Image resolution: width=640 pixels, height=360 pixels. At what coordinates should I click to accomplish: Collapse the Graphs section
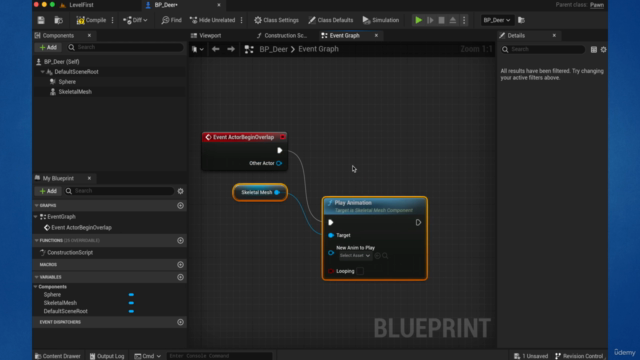tap(36, 206)
